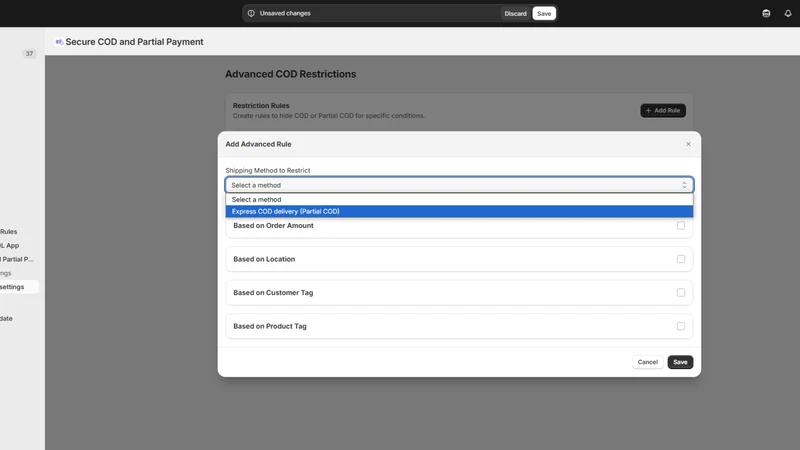Image resolution: width=800 pixels, height=450 pixels.
Task: Toggle the Based on Product Tag checkbox
Action: 681,326
